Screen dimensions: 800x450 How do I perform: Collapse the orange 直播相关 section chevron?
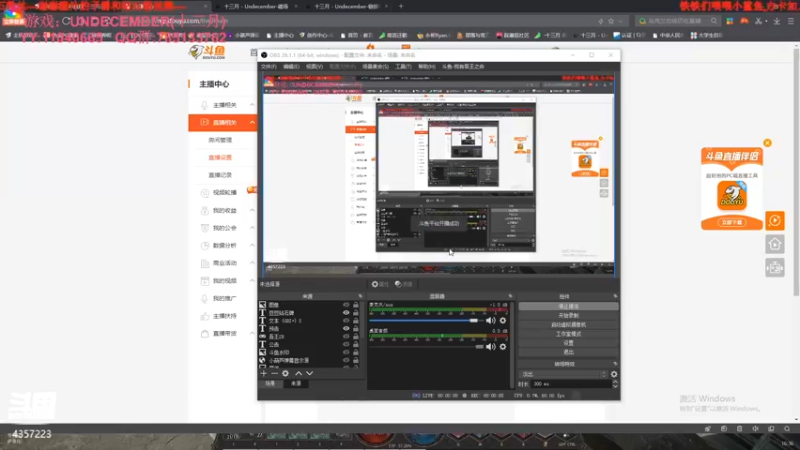[252, 122]
